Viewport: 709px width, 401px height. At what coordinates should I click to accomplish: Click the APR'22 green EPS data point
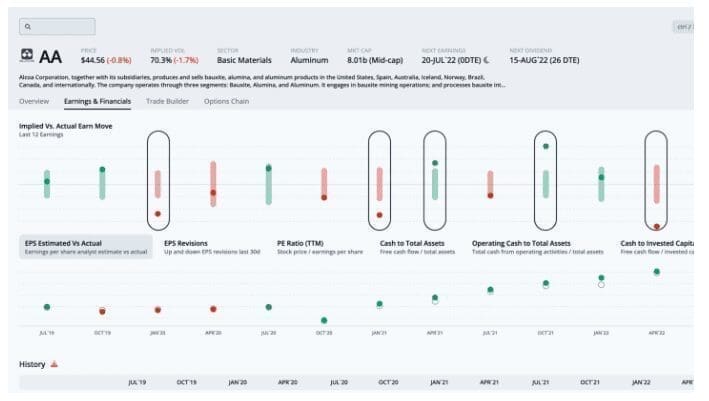(x=656, y=271)
